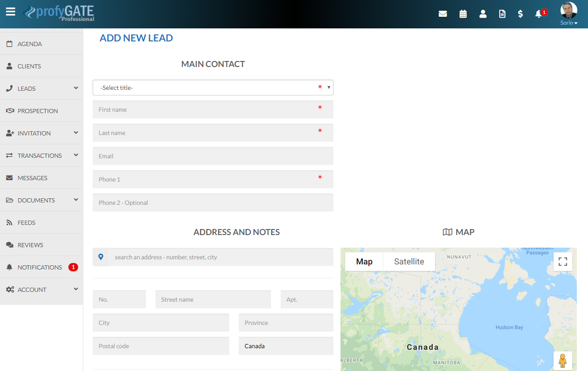Click the profyGATE Professional logo

click(x=60, y=13)
